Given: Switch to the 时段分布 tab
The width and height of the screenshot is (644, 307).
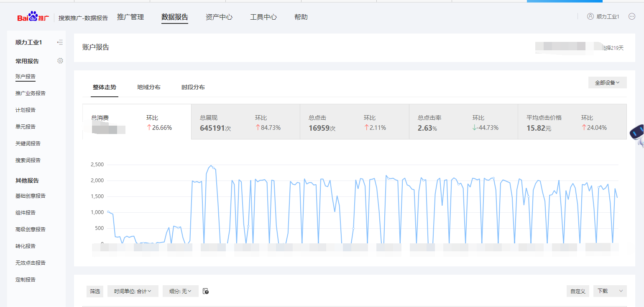Looking at the screenshot, I should [193, 87].
